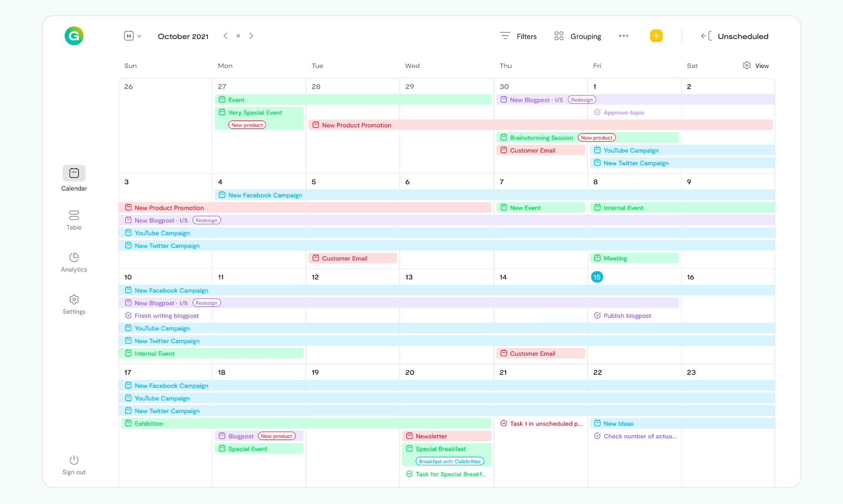Click Sign out in the sidebar
Viewport: 843px width, 504px height.
coord(74,465)
